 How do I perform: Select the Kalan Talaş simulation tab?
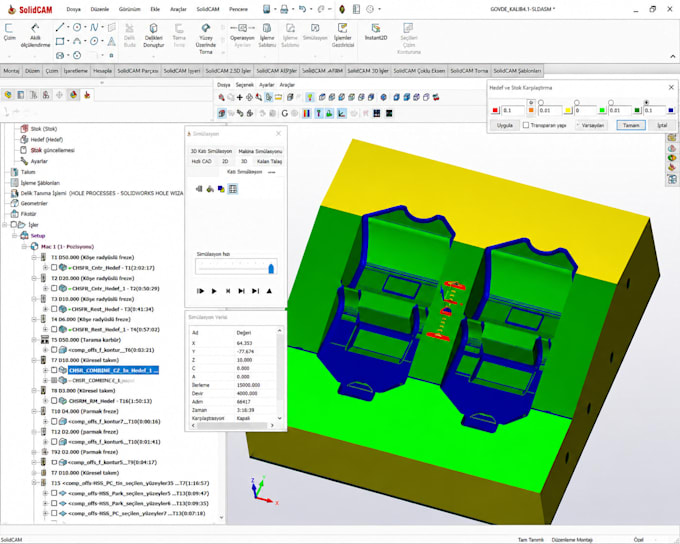pyautogui.click(x=269, y=161)
